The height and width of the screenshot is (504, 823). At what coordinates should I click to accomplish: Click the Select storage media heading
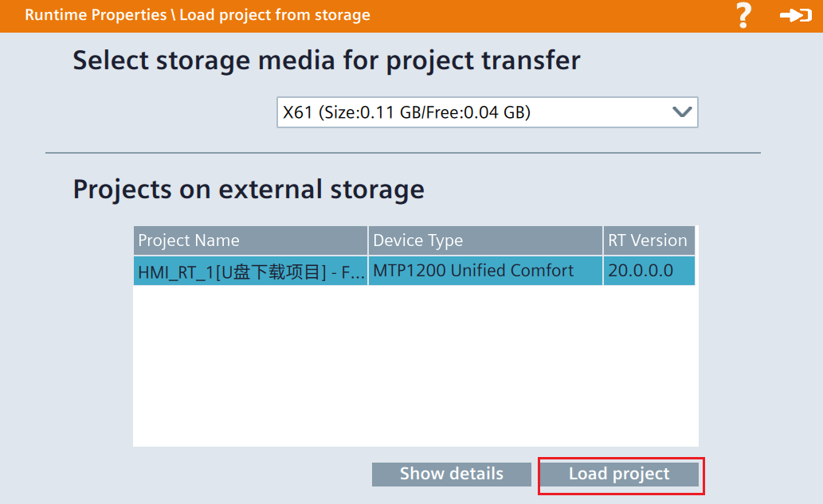click(327, 61)
